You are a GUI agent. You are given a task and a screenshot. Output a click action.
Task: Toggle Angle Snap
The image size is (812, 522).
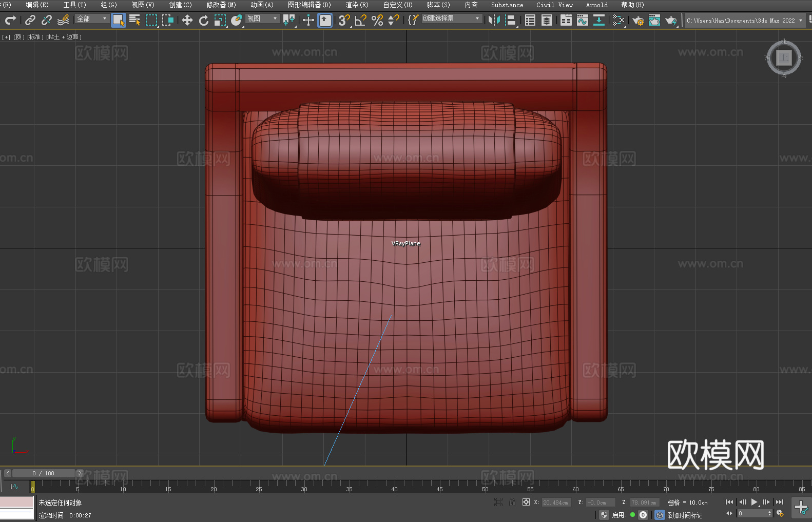pos(361,20)
